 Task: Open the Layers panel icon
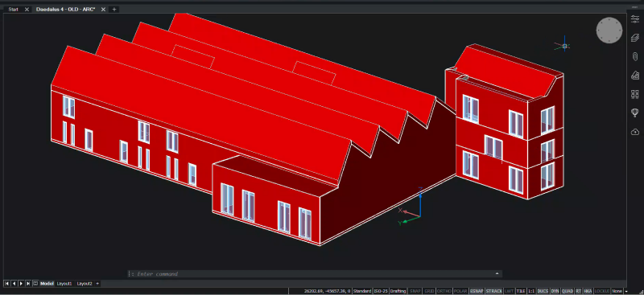635,38
